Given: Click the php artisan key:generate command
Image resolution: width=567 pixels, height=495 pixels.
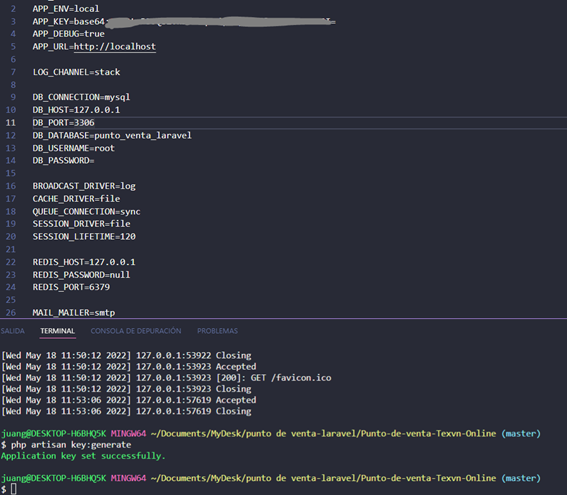Looking at the screenshot, I should [71, 445].
